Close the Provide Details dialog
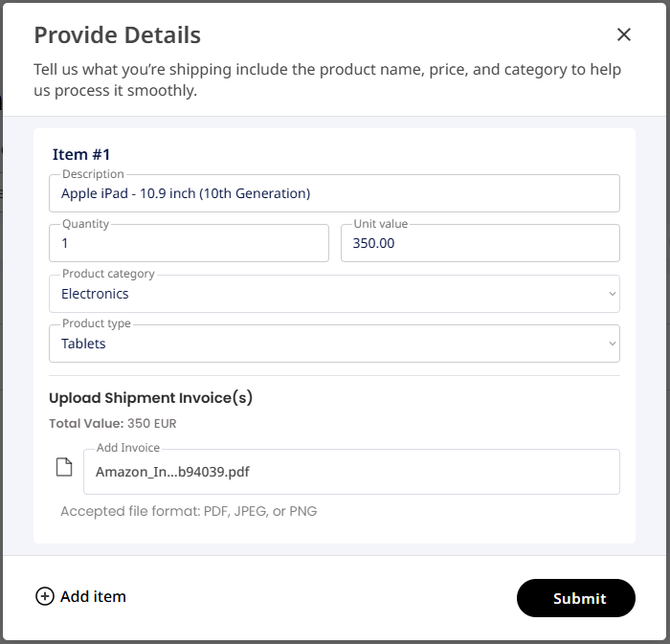This screenshot has height=644, width=670. pyautogui.click(x=624, y=34)
